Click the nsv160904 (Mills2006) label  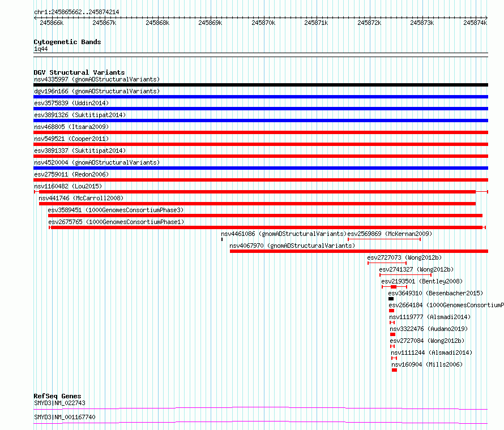[x=427, y=364]
